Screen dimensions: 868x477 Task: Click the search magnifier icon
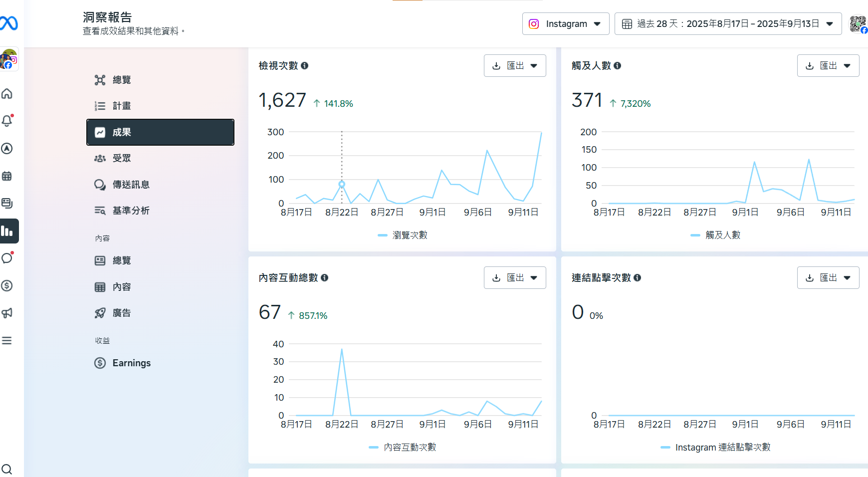pos(7,469)
